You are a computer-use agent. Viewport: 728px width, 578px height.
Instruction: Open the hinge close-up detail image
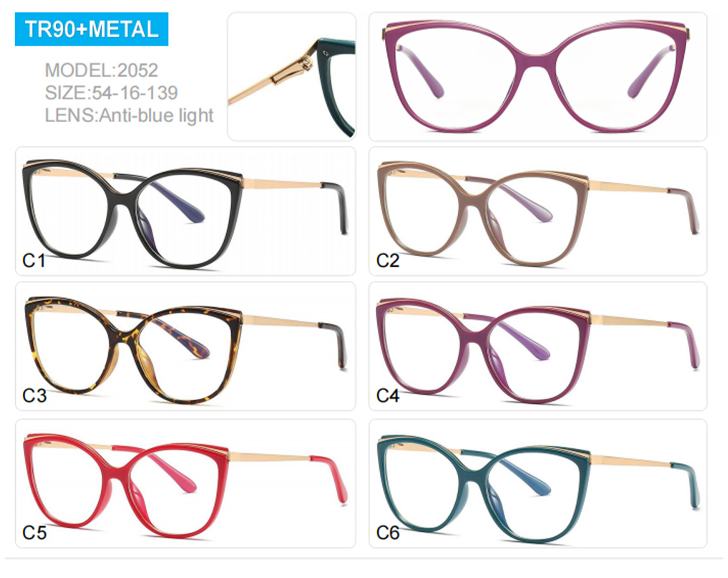[292, 77]
